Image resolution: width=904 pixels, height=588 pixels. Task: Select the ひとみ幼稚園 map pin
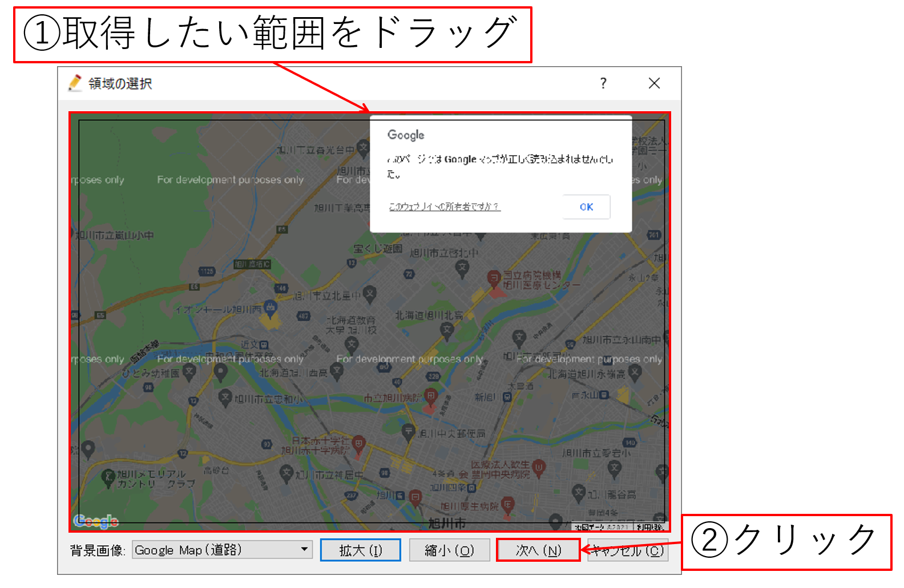[189, 372]
